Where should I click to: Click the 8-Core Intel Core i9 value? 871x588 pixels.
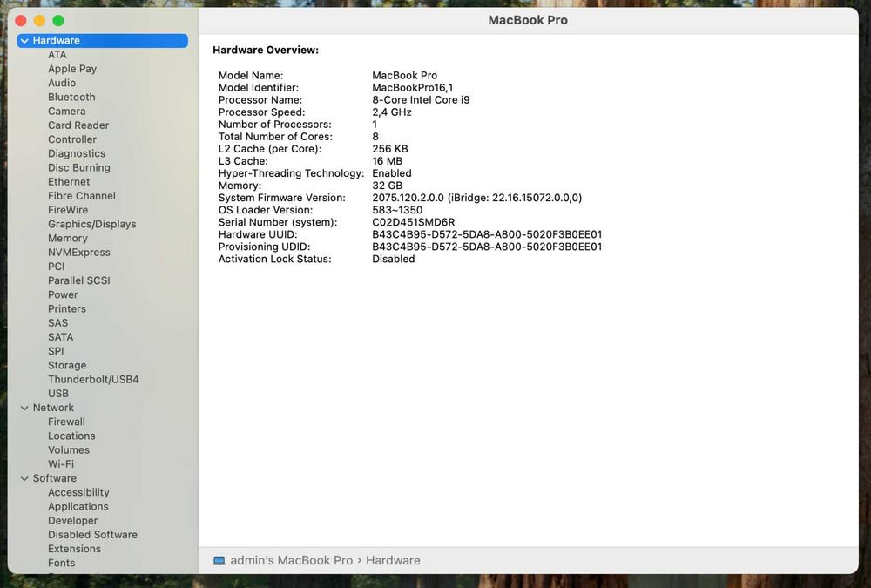(421, 100)
